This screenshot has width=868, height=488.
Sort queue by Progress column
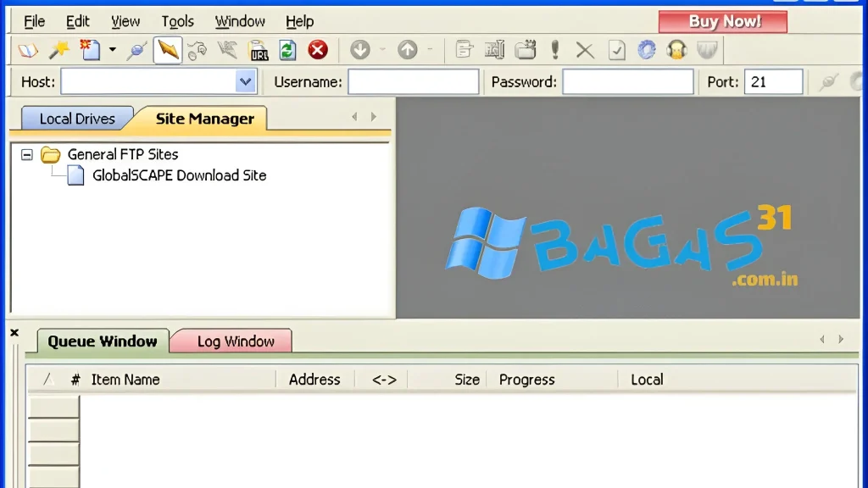click(526, 380)
